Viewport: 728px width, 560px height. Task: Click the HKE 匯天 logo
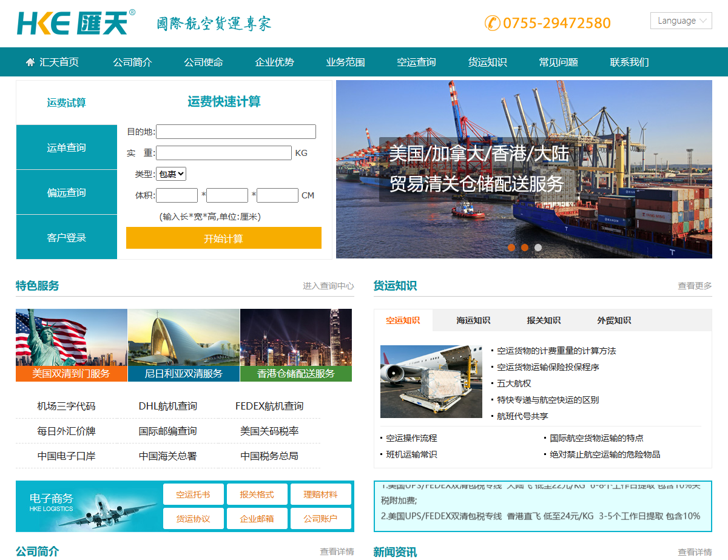click(x=76, y=22)
